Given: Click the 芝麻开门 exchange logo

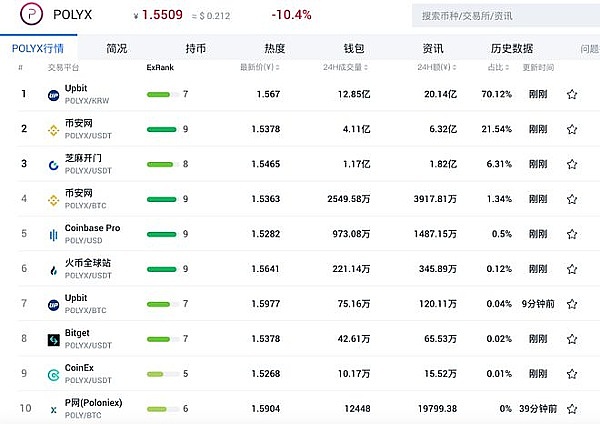Looking at the screenshot, I should 54,165.
